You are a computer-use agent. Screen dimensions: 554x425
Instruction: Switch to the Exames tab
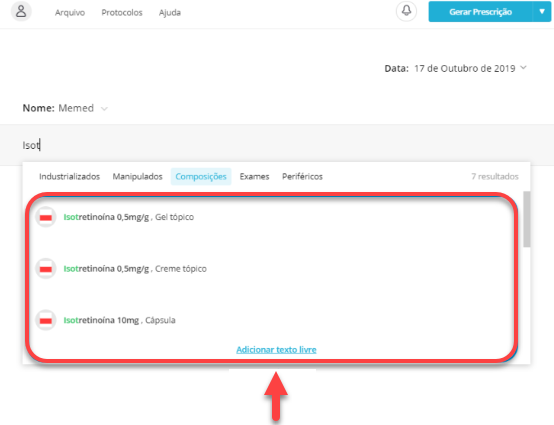coord(254,176)
